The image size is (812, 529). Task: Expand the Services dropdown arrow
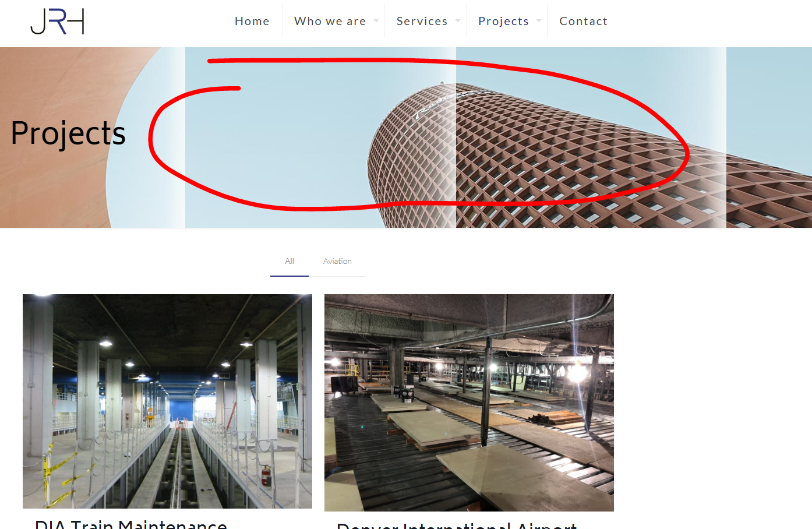point(458,21)
